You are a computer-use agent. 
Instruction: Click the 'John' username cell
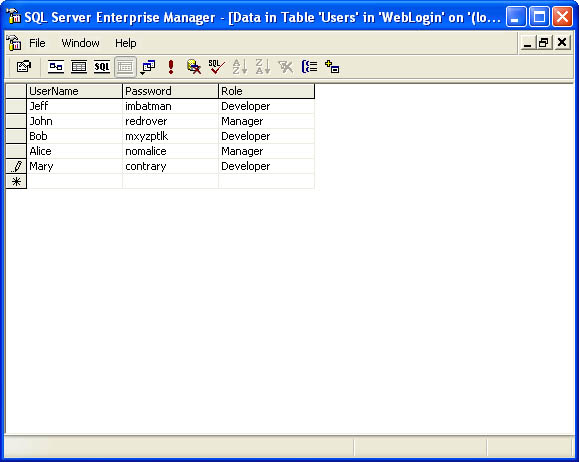[x=74, y=122]
